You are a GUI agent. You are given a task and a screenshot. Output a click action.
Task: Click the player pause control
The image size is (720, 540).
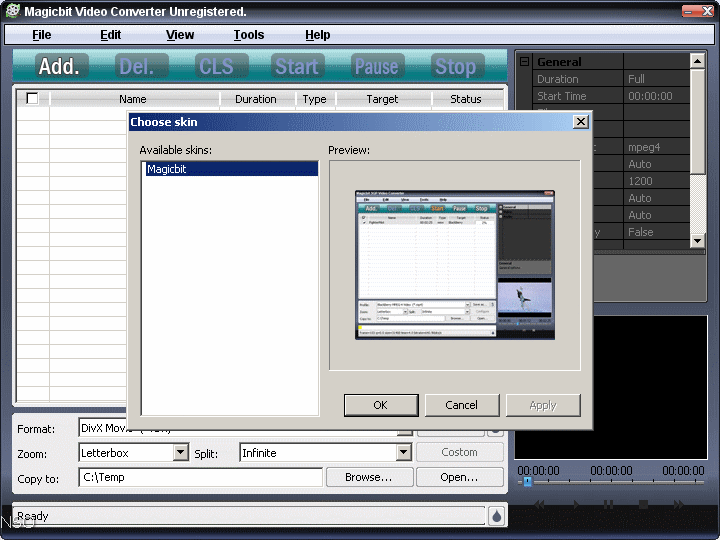608,505
